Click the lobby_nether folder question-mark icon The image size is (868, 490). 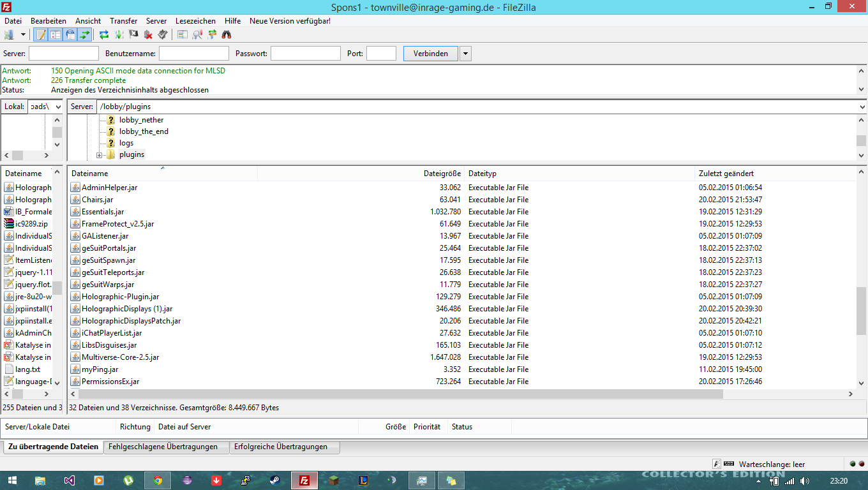111,120
